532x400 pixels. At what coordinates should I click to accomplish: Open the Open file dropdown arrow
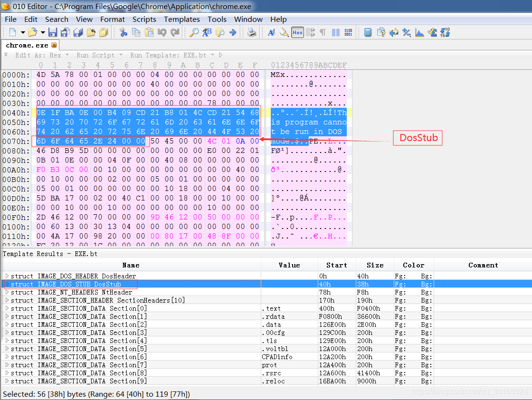(43, 33)
